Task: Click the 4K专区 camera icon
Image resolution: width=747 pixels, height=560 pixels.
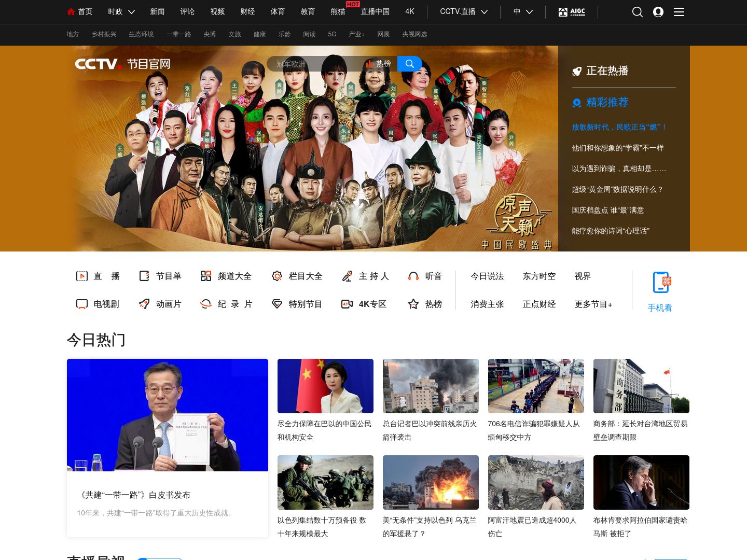Action: click(x=347, y=304)
